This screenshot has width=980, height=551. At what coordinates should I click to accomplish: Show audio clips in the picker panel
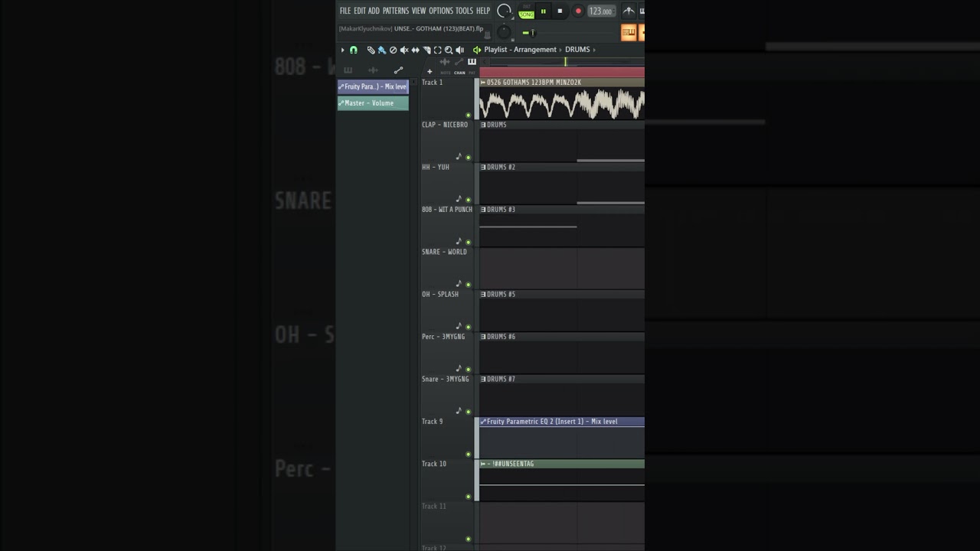pos(374,70)
